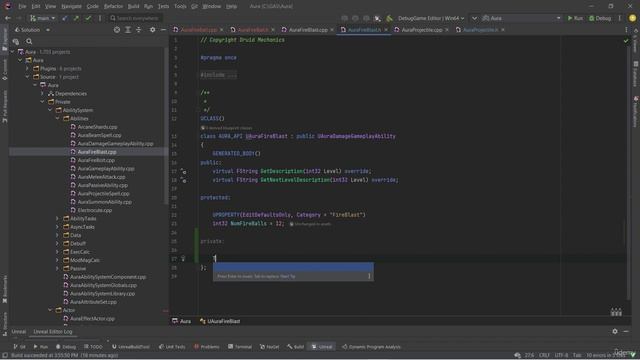Click the green commit checkmark icon

[x=88, y=18]
